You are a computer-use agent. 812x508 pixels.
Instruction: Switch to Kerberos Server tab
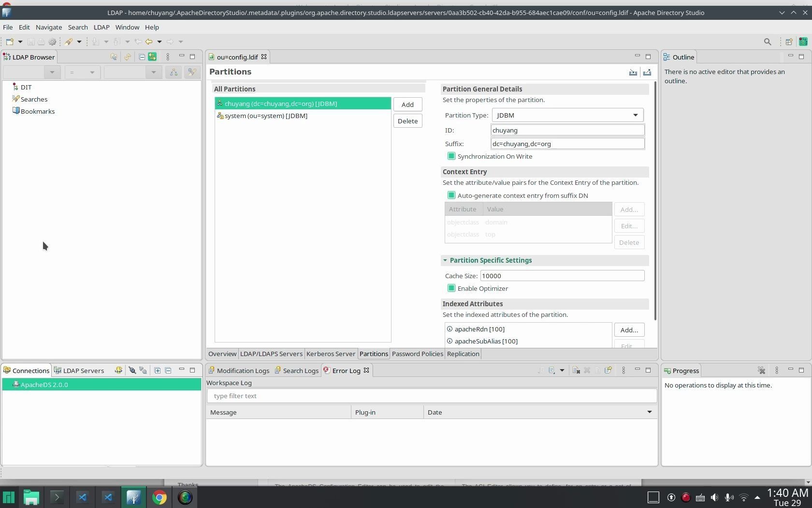point(331,354)
